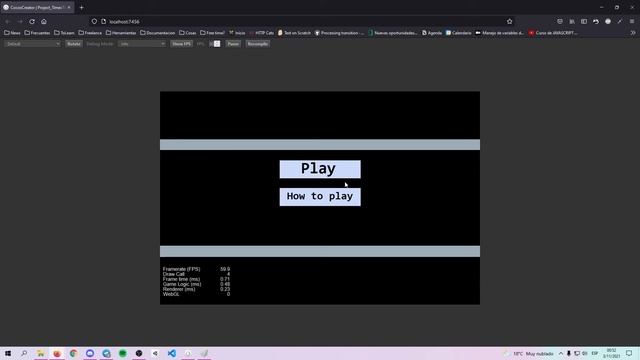This screenshot has width=640, height=360.
Task: Click the Show FPS button
Action: click(181, 44)
